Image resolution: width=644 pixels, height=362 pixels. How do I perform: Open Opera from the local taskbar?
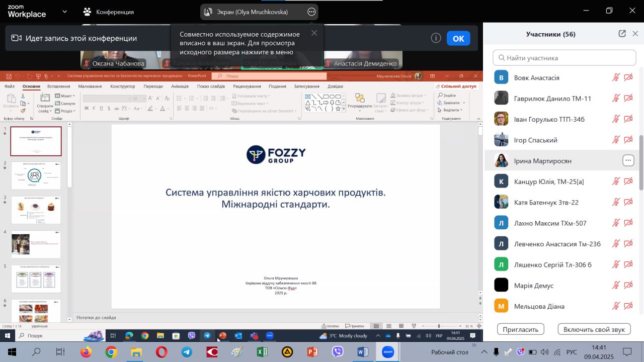point(162,352)
